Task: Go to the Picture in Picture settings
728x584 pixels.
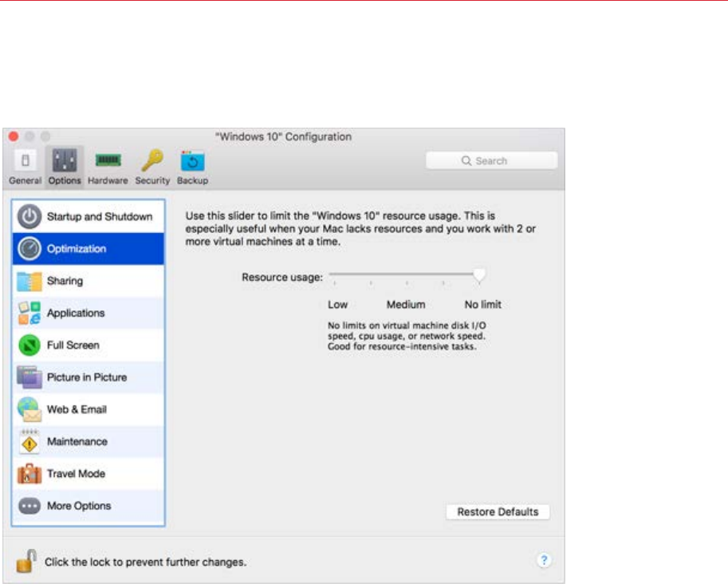Action: tap(89, 377)
